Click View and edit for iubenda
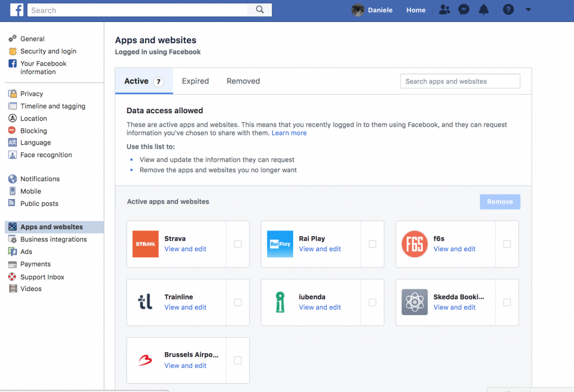 click(x=320, y=307)
